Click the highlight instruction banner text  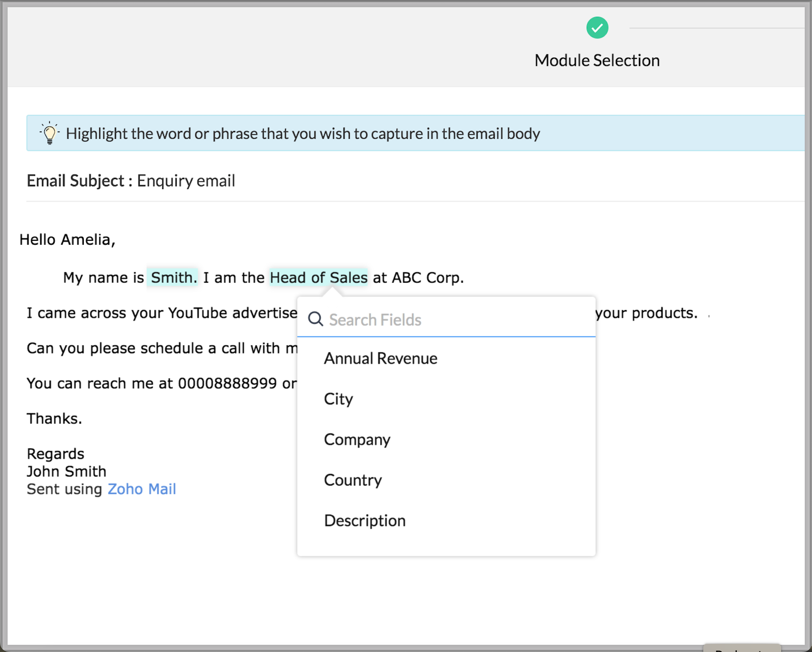(303, 133)
